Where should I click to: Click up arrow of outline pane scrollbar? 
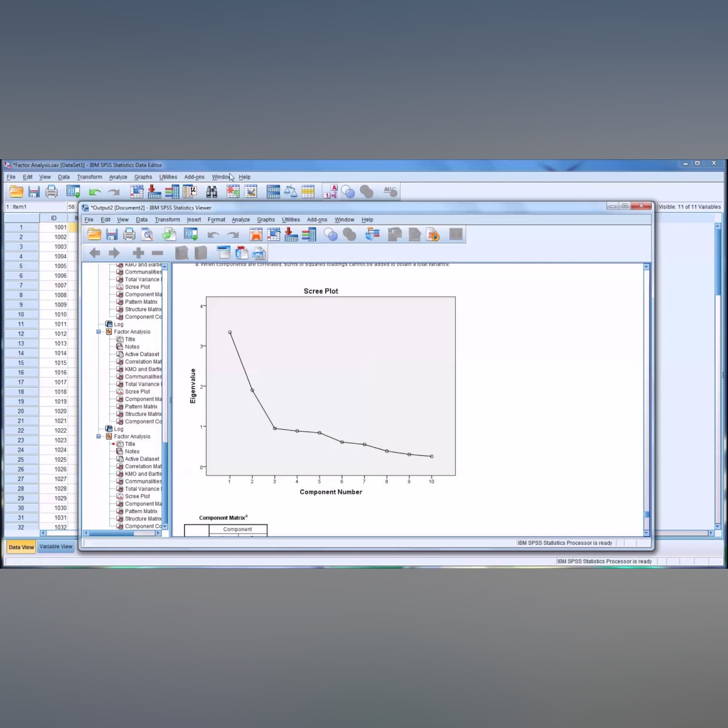point(165,266)
